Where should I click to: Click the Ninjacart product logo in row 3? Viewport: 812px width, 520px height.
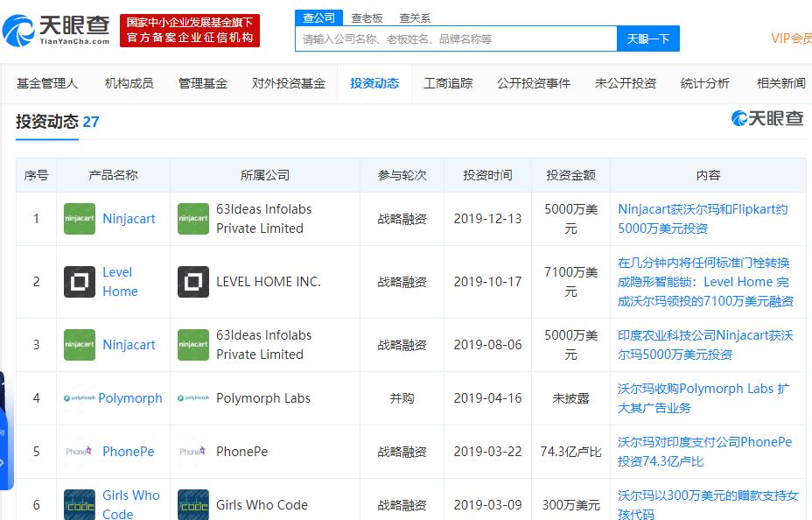point(80,345)
